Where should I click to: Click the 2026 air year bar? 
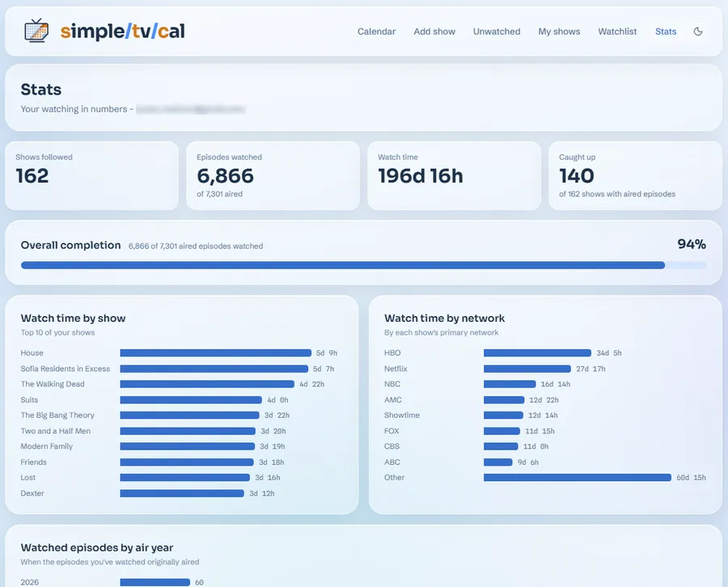[x=154, y=582]
